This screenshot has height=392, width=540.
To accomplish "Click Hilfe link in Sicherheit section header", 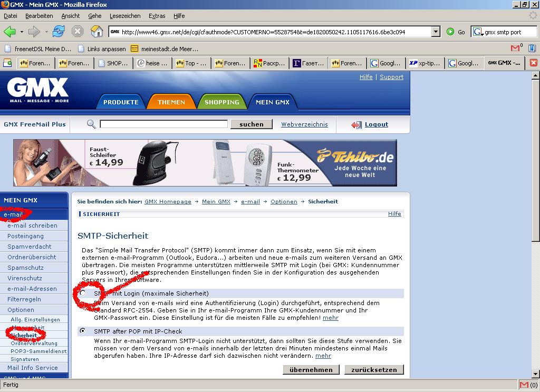I will pos(394,214).
